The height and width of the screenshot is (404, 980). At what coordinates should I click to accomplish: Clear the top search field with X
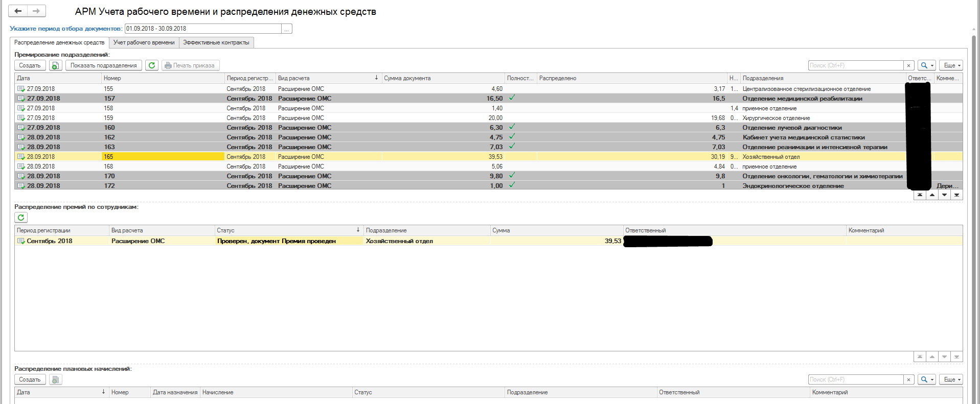point(908,65)
